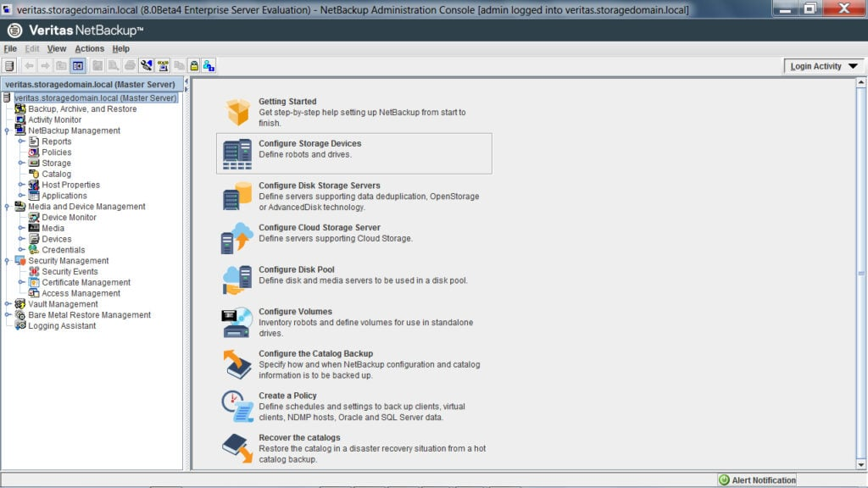Image resolution: width=868 pixels, height=488 pixels.
Task: Toggle the tree view visibility toolbar button
Action: pyautogui.click(x=78, y=65)
